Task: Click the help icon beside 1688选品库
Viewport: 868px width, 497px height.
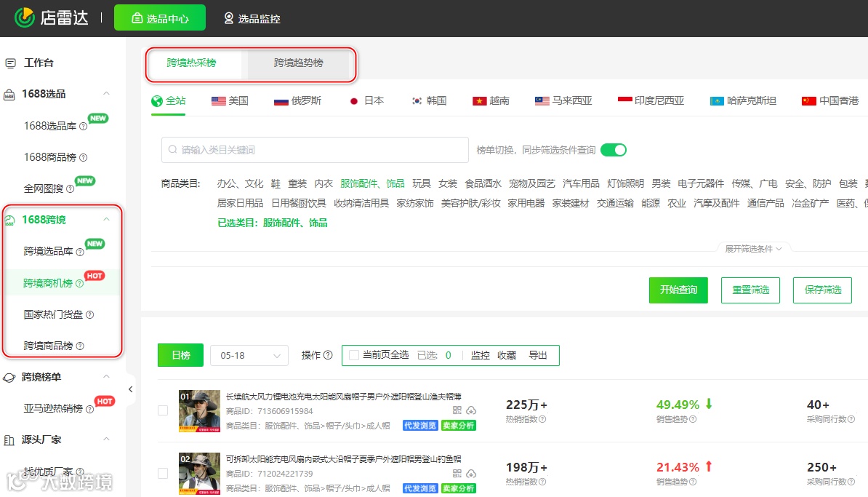Action: coord(83,127)
